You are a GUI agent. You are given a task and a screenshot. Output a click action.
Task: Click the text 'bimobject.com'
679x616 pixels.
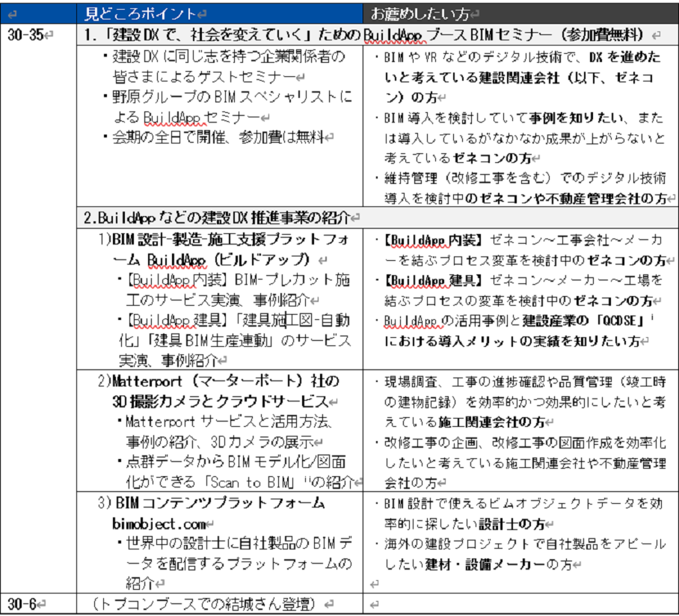pyautogui.click(x=159, y=524)
